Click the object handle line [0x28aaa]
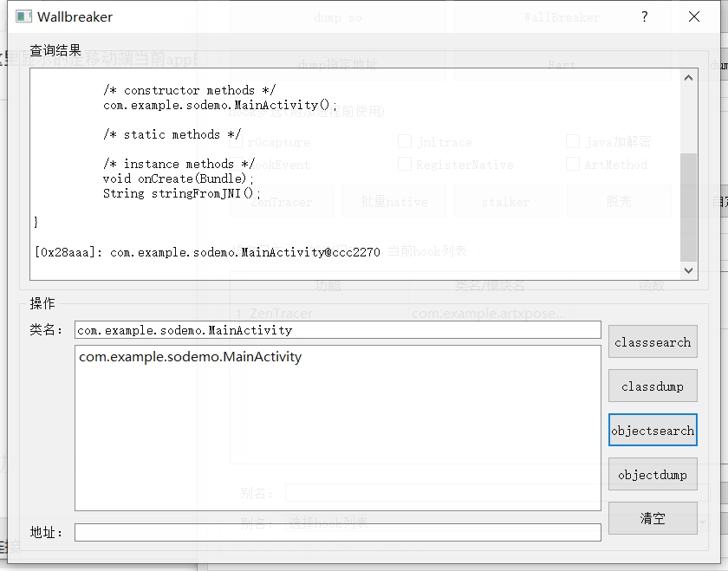728x571 pixels. 207,252
